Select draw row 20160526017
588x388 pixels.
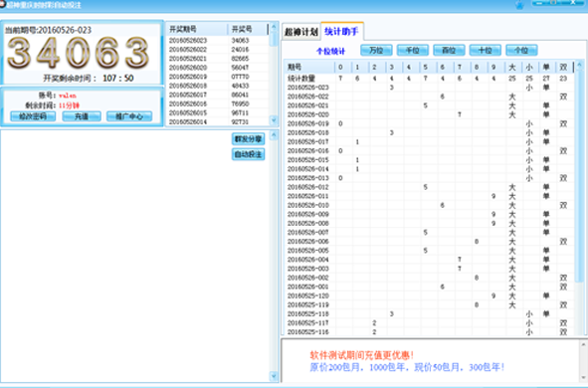pos(218,95)
